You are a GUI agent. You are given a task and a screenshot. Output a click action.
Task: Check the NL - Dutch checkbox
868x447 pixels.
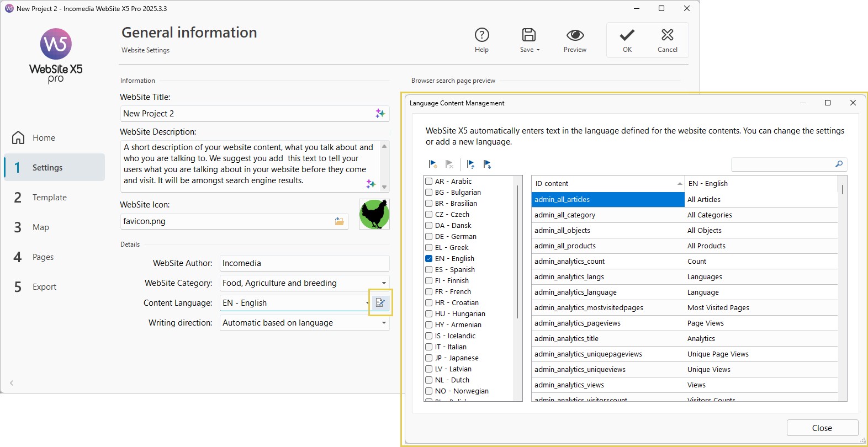click(x=428, y=380)
